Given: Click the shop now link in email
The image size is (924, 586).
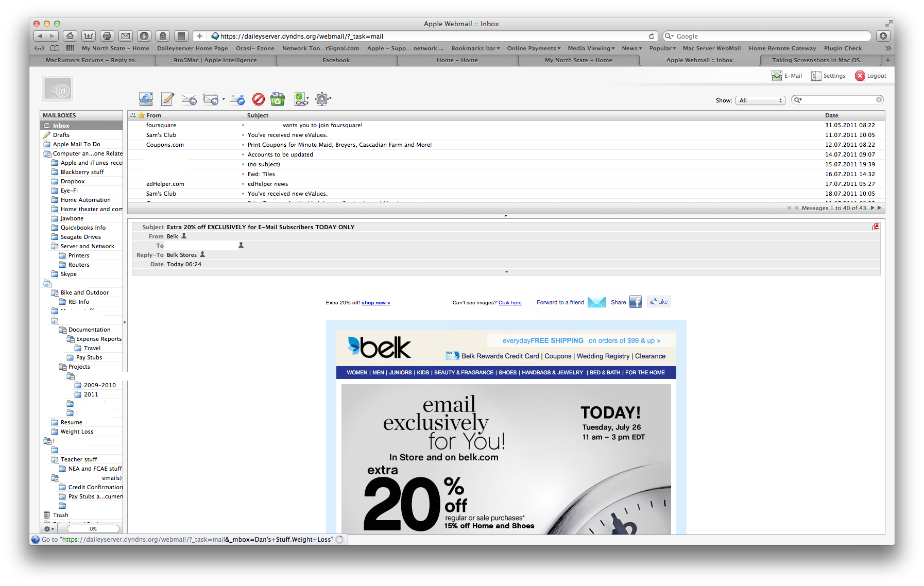Looking at the screenshot, I should tap(376, 303).
